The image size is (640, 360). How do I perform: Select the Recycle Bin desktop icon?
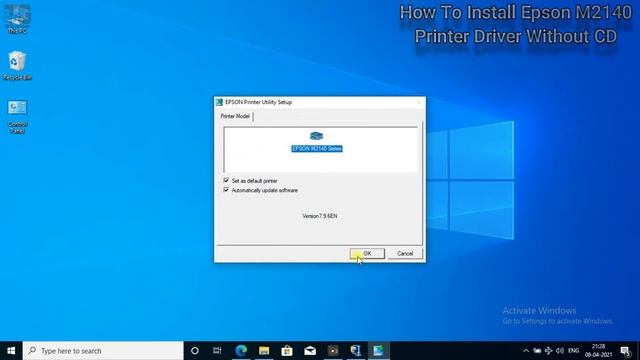point(17,65)
